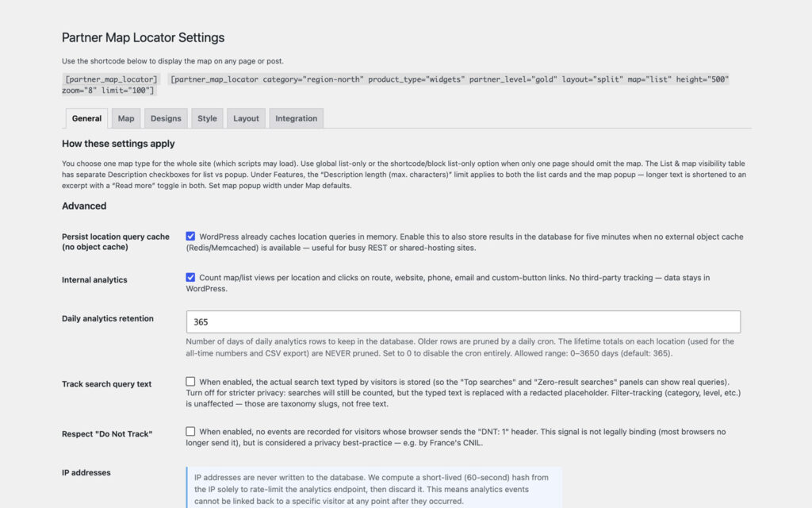Screen dimensions: 812x508
Task: Click the Advanced section heading
Action: [x=84, y=206]
